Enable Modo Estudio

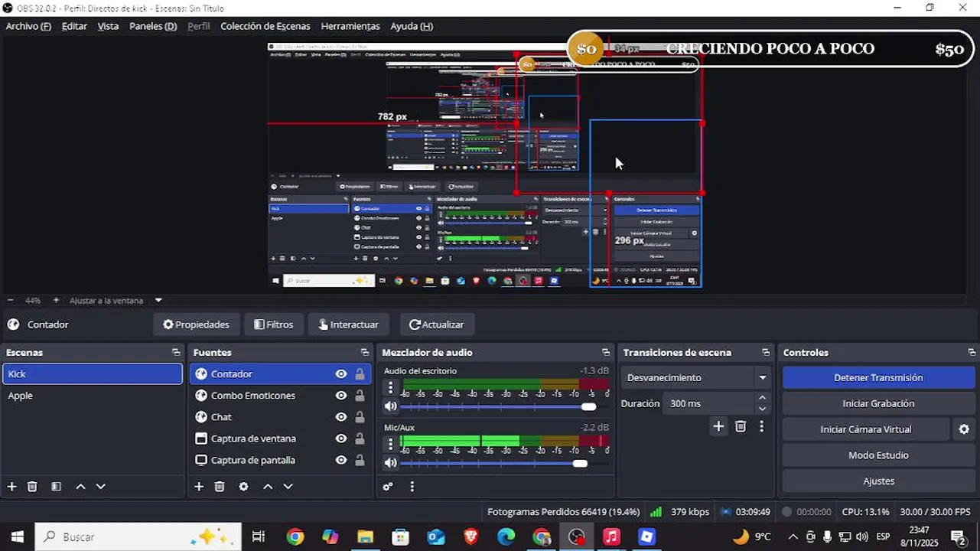[x=878, y=455]
